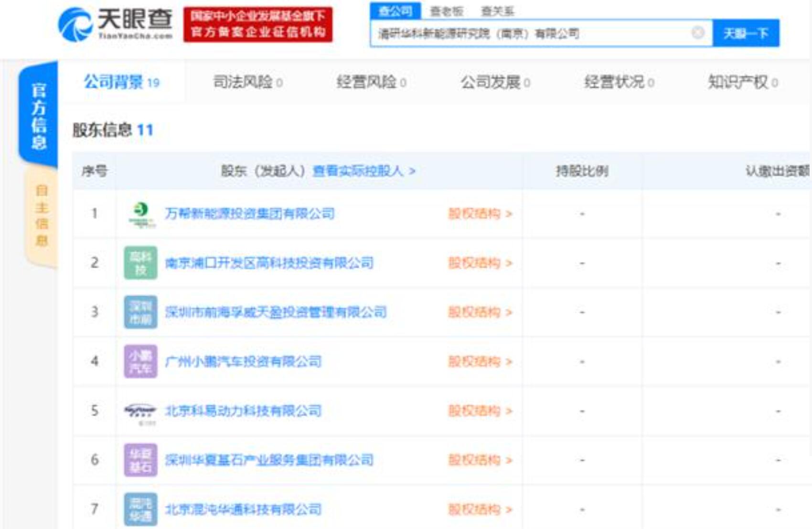This screenshot has height=529, width=812.
Task: Open 南京浦口开发区高科技投资有限公司 link
Action: point(269,263)
